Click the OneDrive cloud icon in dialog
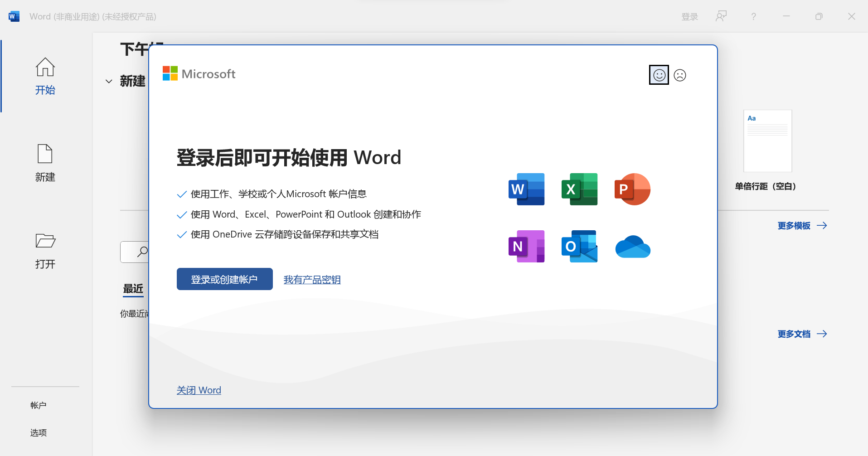This screenshot has width=868, height=456. (x=633, y=247)
